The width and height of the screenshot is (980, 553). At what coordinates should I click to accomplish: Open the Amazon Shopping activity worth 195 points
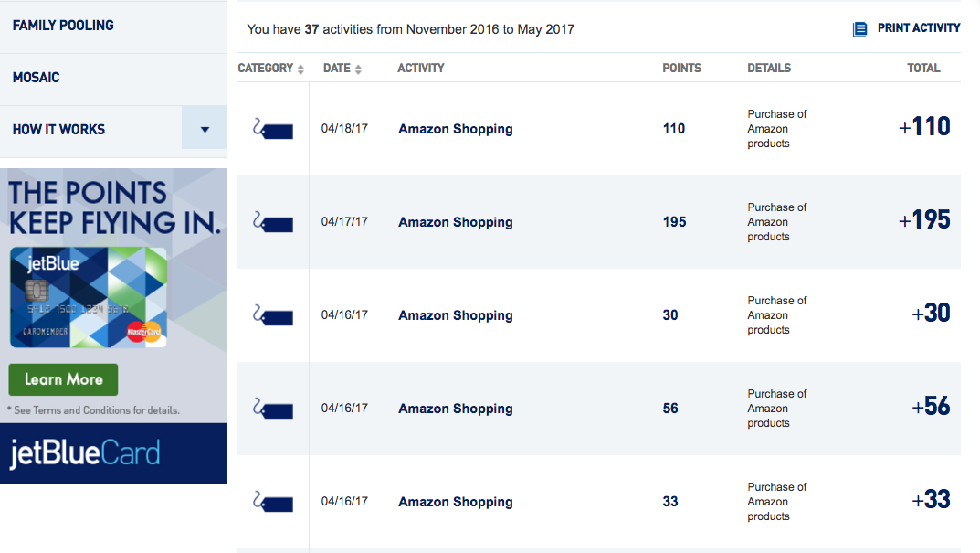[x=456, y=222]
